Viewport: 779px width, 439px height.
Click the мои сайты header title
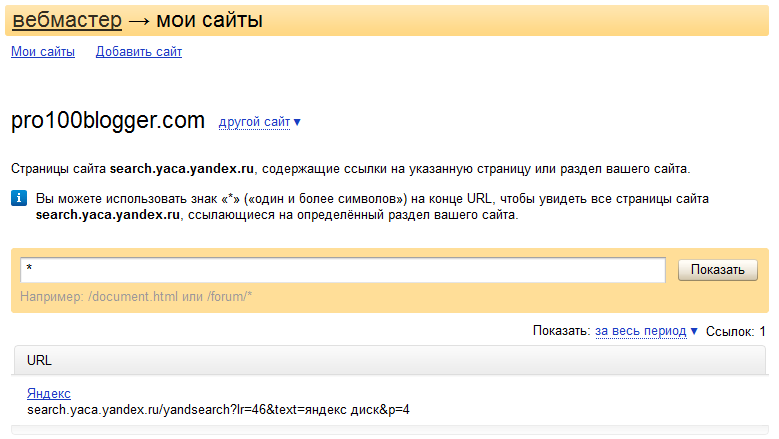coord(210,19)
